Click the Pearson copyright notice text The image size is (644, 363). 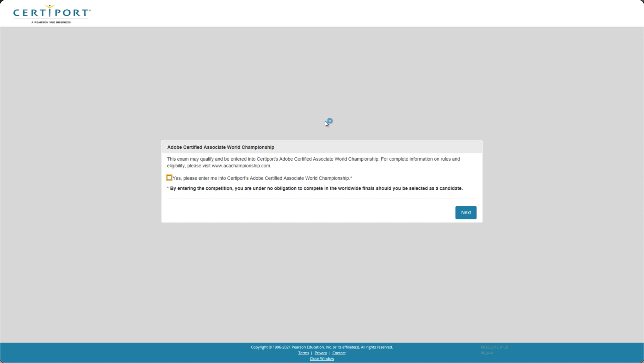coord(322,347)
